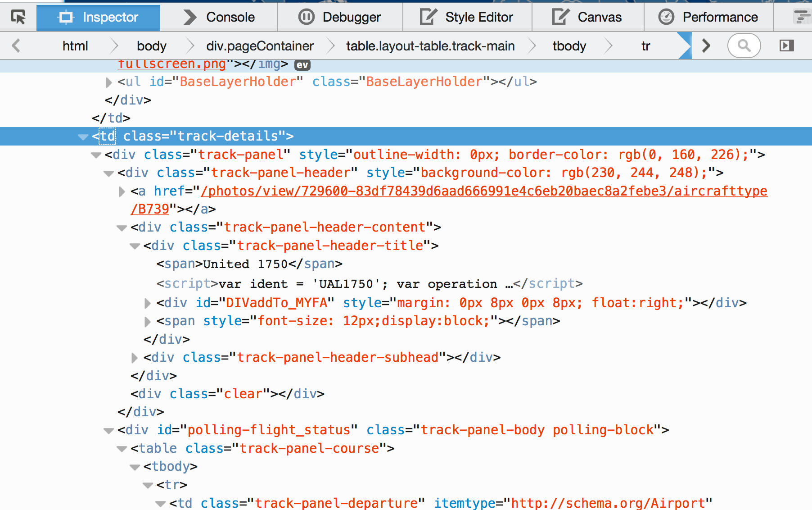
Task: Select the html breadcrumb
Action: [x=75, y=46]
